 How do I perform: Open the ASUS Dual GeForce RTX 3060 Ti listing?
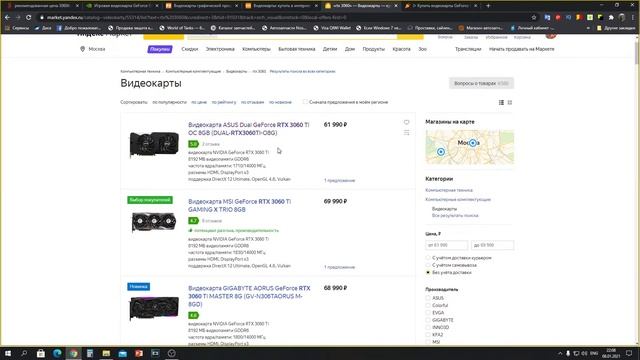[249, 129]
